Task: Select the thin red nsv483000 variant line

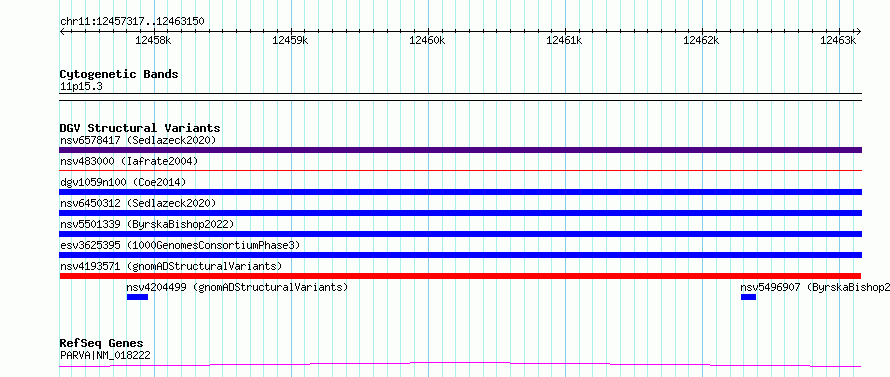Action: 460,170
